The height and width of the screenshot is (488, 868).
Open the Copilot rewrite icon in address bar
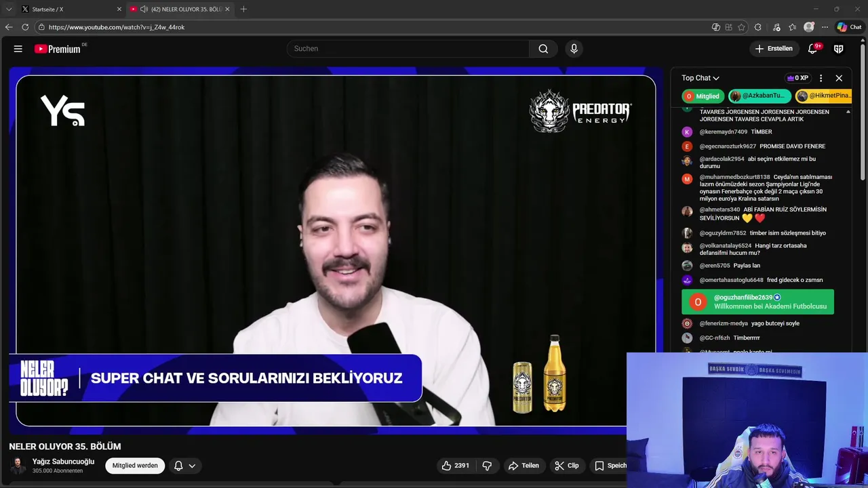click(x=716, y=27)
